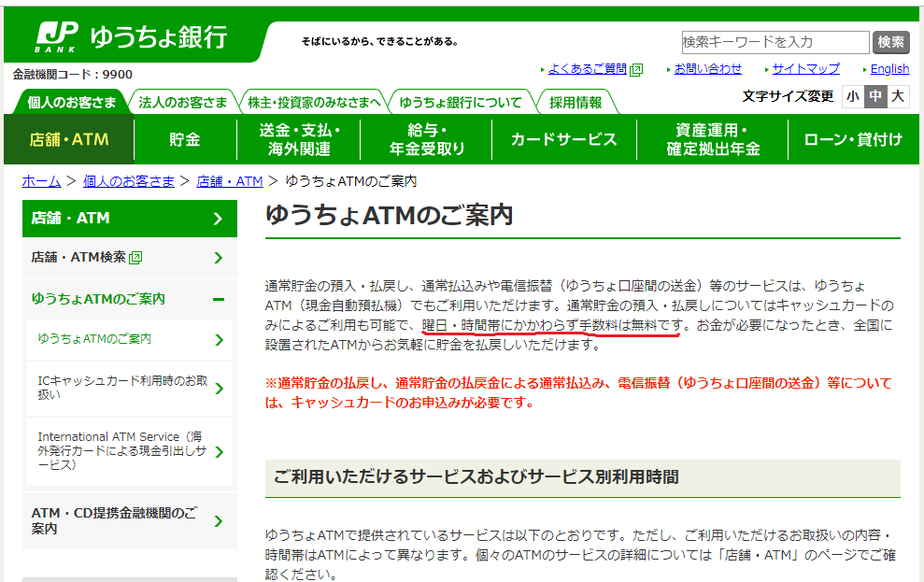924x582 pixels.
Task: Select 貯金 in the navigation bar
Action: 185,139
